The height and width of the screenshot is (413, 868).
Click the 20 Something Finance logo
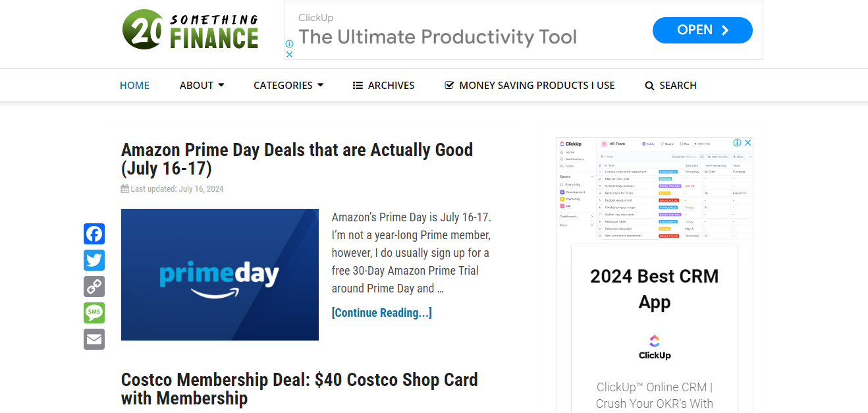point(190,30)
